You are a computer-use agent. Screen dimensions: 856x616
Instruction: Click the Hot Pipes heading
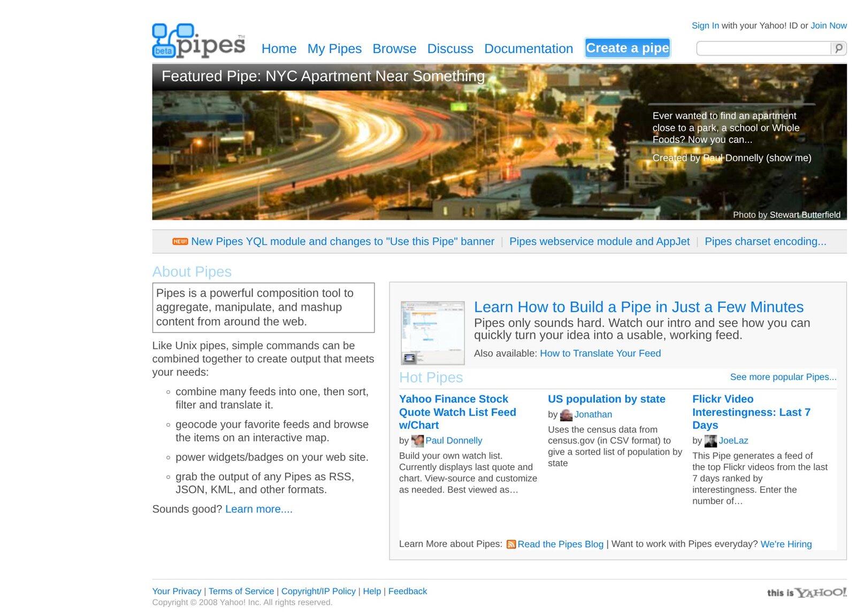tap(431, 378)
